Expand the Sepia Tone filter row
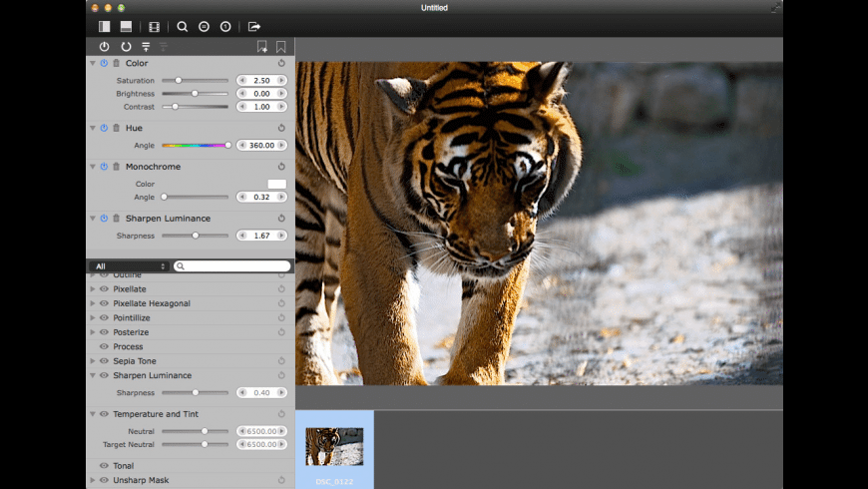The width and height of the screenshot is (868, 489). 93,361
